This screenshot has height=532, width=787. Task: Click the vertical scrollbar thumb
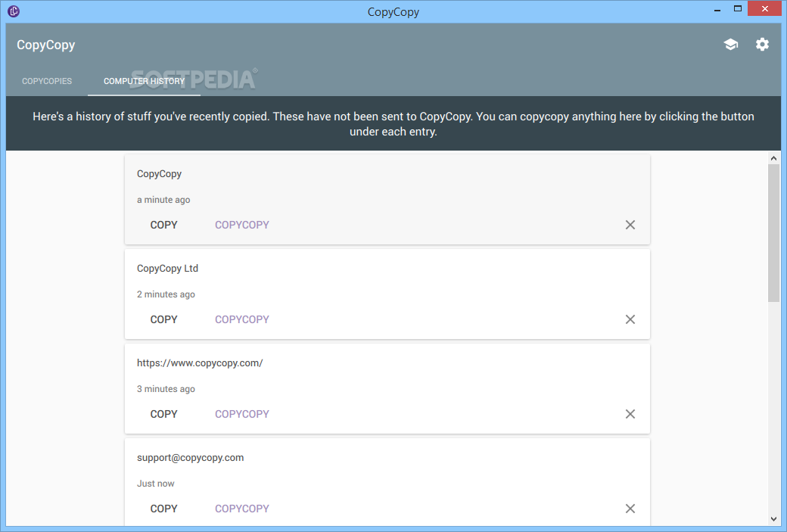[x=773, y=233]
